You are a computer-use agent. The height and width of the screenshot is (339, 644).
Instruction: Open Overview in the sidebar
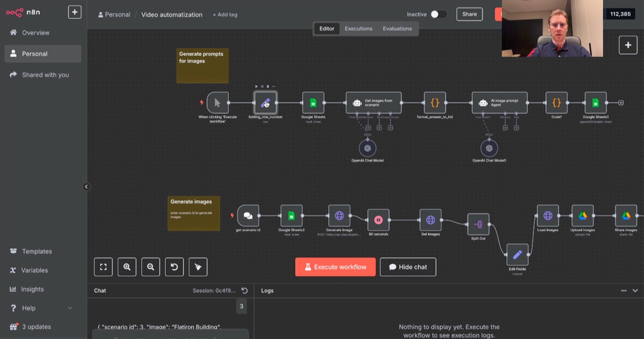click(43, 33)
